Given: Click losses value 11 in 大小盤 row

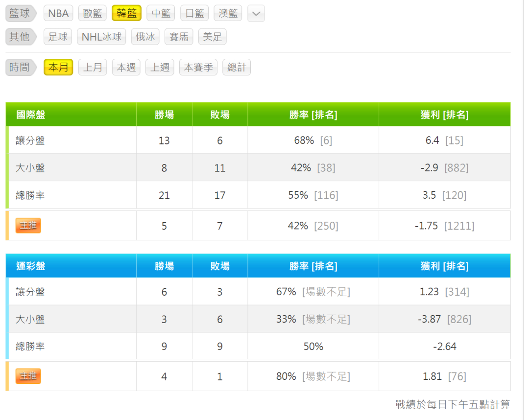Looking at the screenshot, I should pyautogui.click(x=220, y=168).
